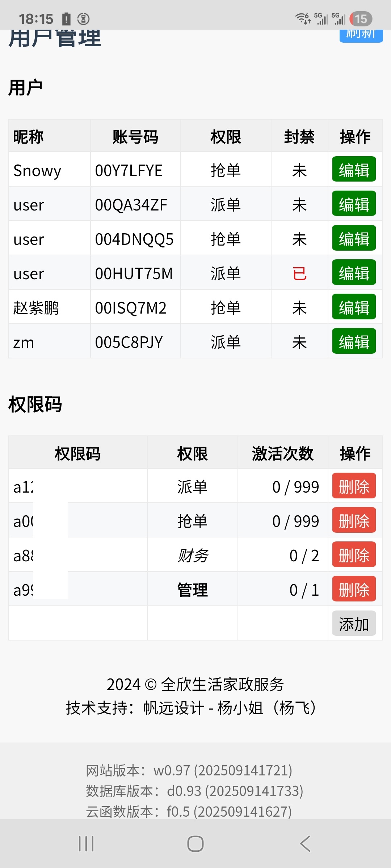Tap the 封禁 column header
The height and width of the screenshot is (868, 391).
click(x=299, y=137)
